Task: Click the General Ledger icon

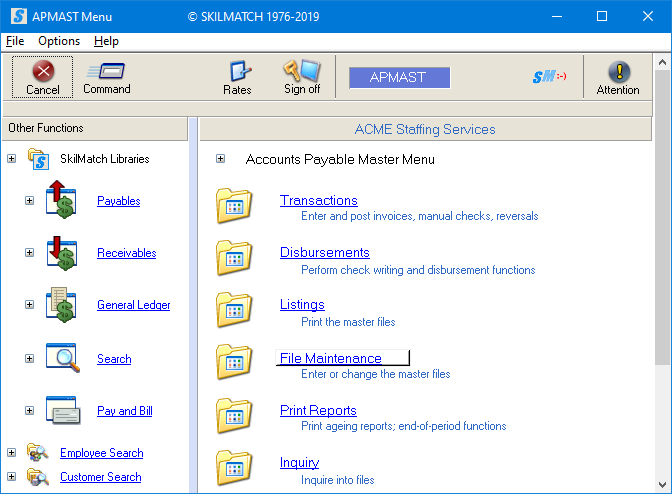Action: [61, 305]
